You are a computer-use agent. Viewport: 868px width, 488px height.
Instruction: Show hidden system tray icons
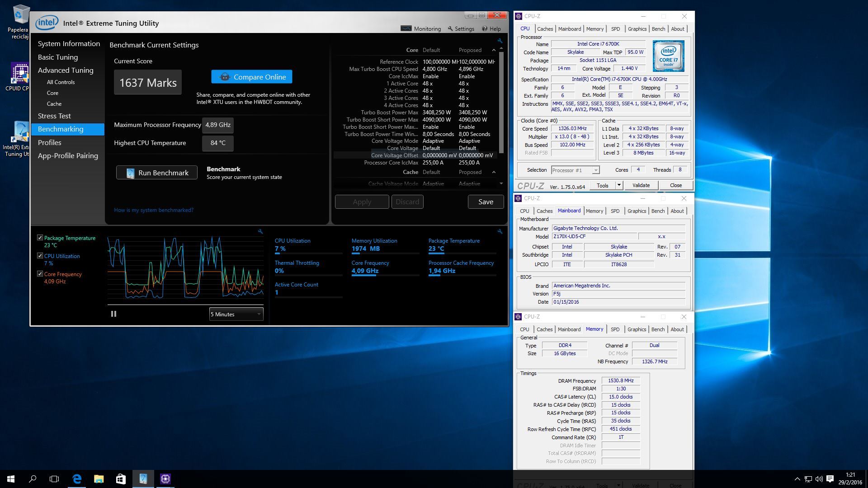(x=797, y=479)
